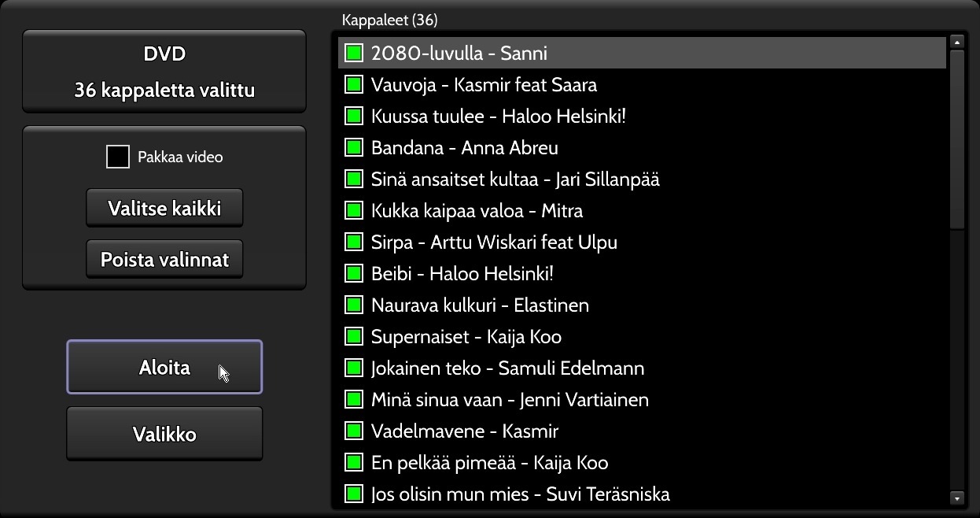Deselect the Bandana - Anna Abreu checkbox
The width and height of the screenshot is (980, 518).
(354, 148)
